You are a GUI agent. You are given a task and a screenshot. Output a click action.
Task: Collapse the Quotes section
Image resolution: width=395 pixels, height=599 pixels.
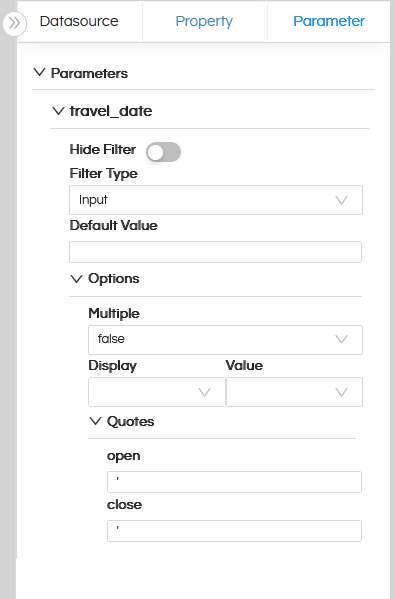click(96, 421)
